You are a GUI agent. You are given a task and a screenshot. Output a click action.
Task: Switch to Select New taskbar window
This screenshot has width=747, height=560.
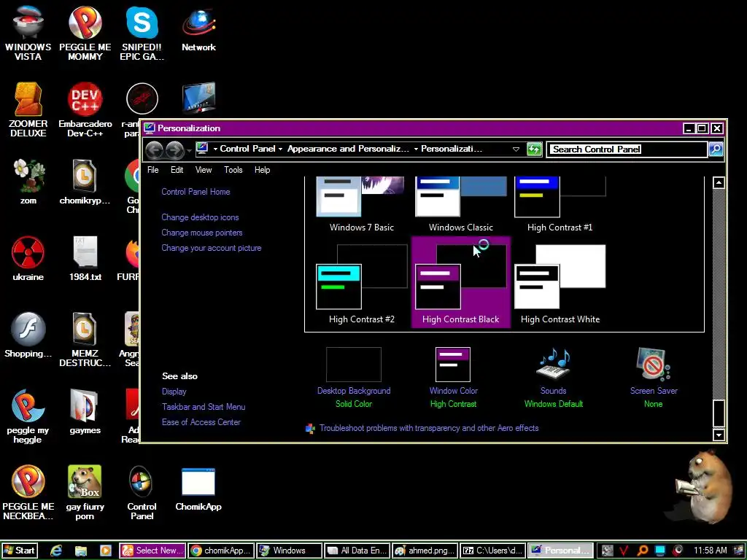coord(152,551)
